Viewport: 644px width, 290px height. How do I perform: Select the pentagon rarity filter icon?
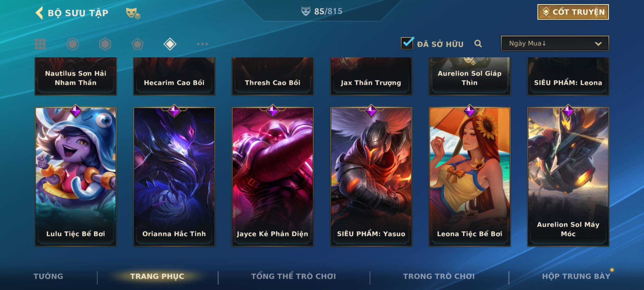point(137,44)
